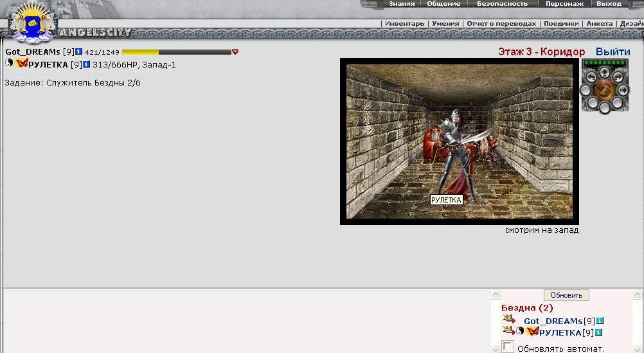This screenshot has height=353, width=644.
Task: Enable the Обновлять автомат. checkbox
Action: point(508,347)
